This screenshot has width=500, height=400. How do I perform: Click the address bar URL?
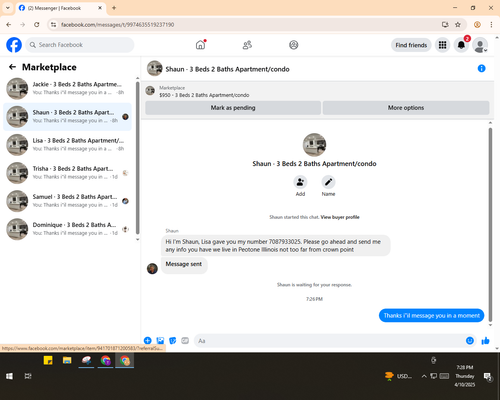(118, 25)
